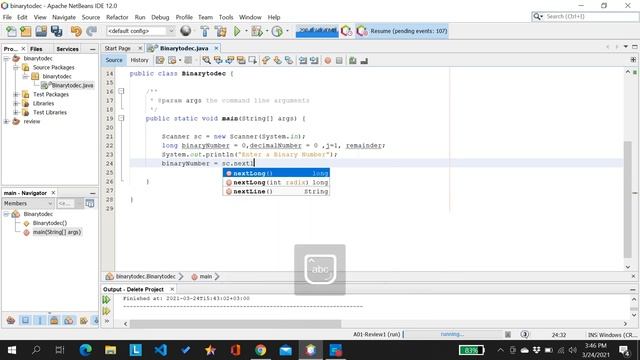
Task: Click the Save All toolbar icon
Action: click(56, 31)
